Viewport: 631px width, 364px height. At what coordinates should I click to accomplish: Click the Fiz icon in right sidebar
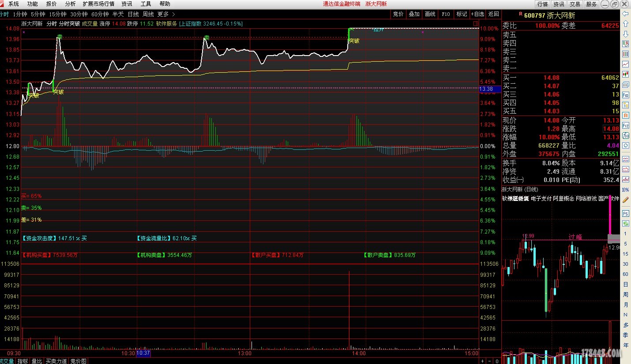point(625,126)
